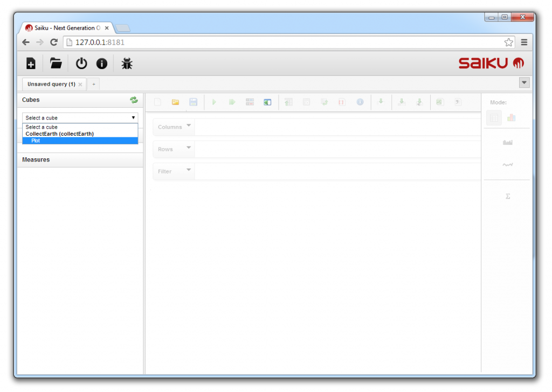The image size is (552, 392).
Task: Click the sigma statistics icon
Action: point(508,196)
